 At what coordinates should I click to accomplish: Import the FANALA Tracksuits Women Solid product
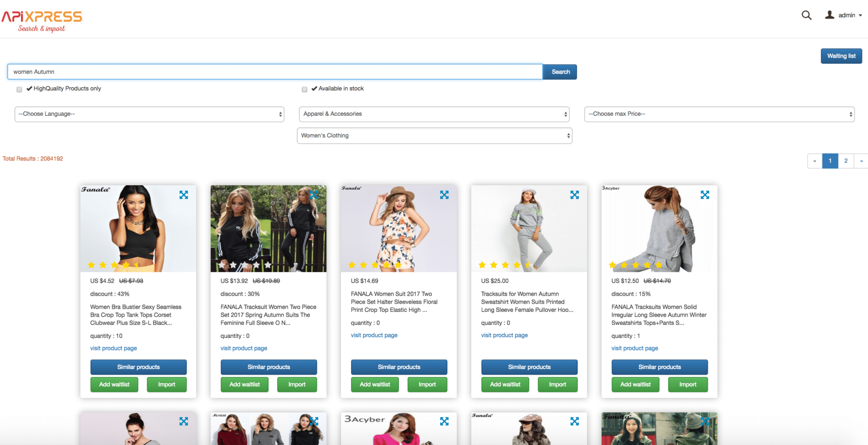point(688,385)
